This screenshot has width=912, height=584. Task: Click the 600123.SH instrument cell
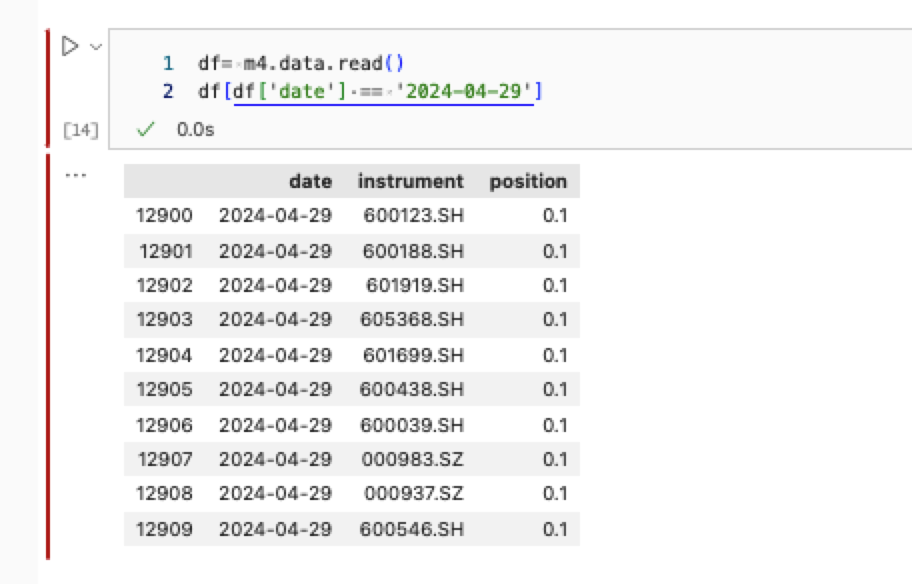pyautogui.click(x=414, y=215)
